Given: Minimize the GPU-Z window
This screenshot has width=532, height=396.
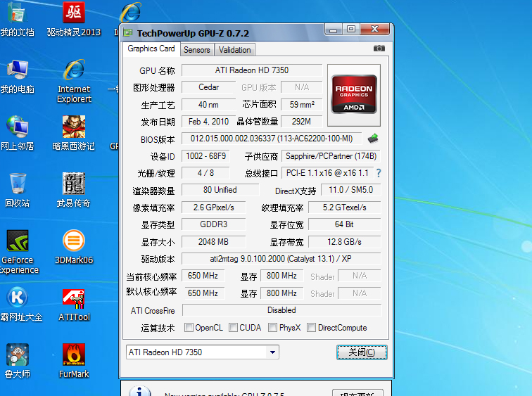Looking at the screenshot, I should coord(333,30).
